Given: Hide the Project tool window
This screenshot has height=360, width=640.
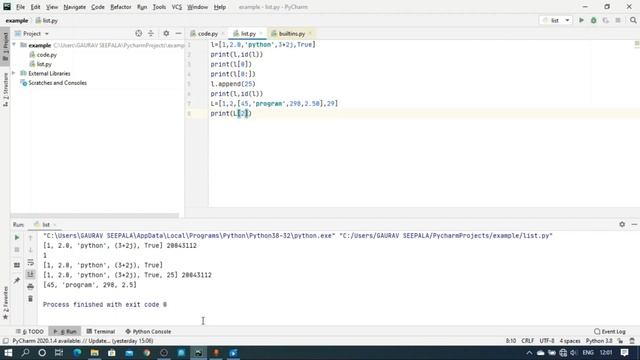Looking at the screenshot, I should click(x=178, y=33).
